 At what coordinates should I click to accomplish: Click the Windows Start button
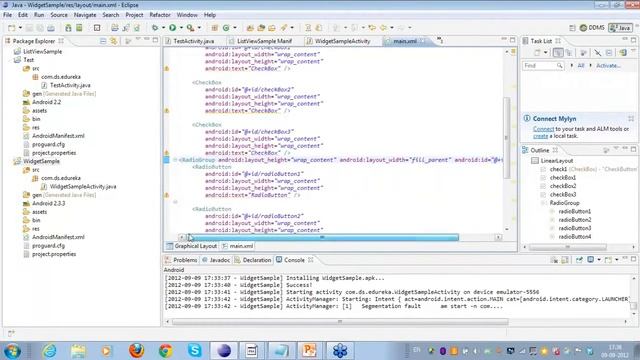[x=12, y=351]
